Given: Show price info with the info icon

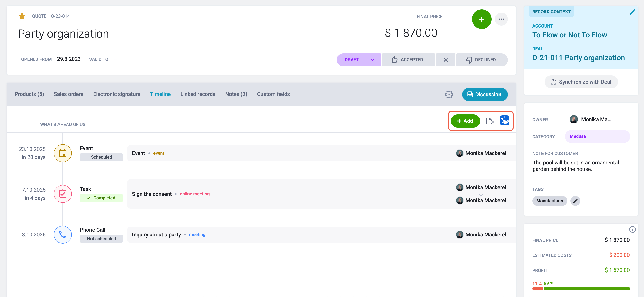Looking at the screenshot, I should [632, 229].
